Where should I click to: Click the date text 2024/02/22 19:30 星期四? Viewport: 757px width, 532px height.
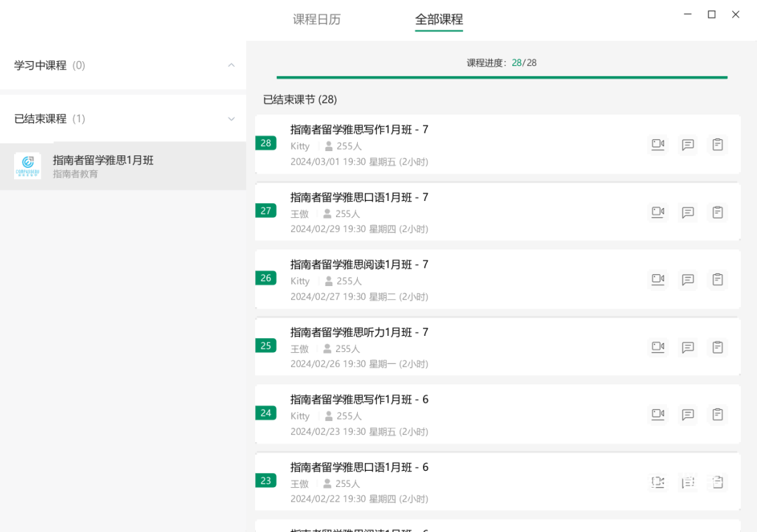343,499
